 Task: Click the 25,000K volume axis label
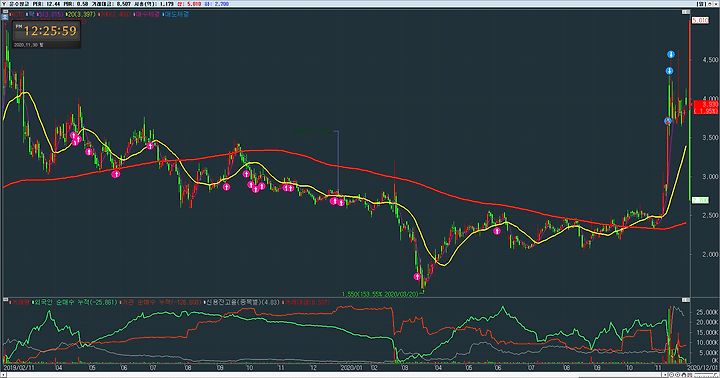[708, 312]
